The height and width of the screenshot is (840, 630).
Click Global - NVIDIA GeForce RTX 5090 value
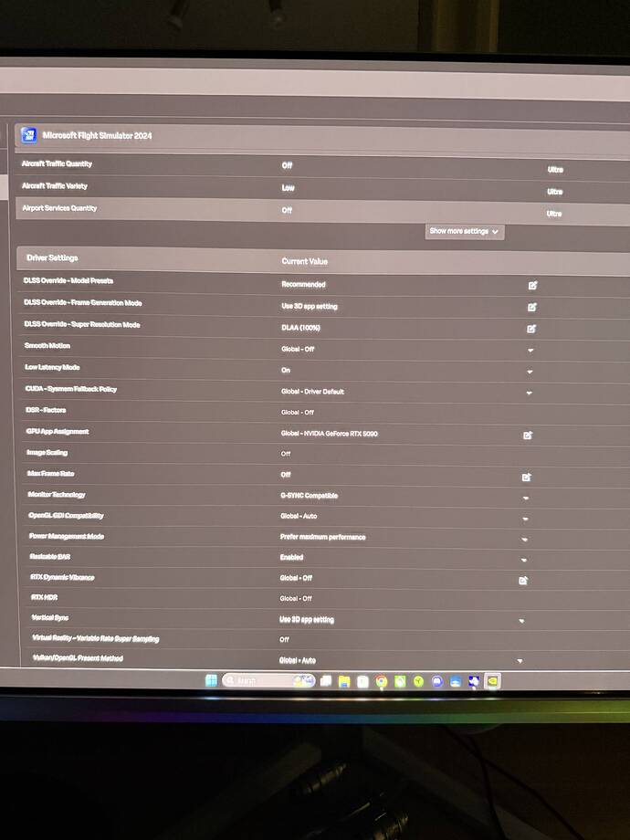tap(329, 434)
